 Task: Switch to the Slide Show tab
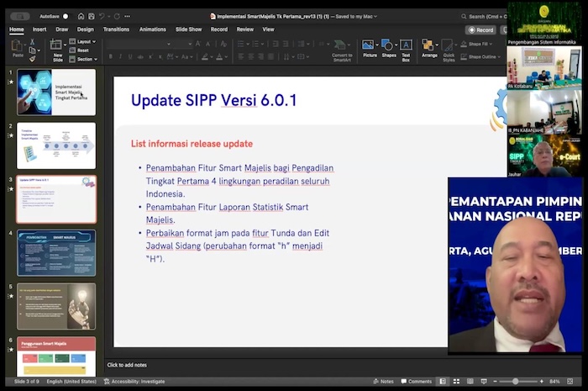point(188,29)
